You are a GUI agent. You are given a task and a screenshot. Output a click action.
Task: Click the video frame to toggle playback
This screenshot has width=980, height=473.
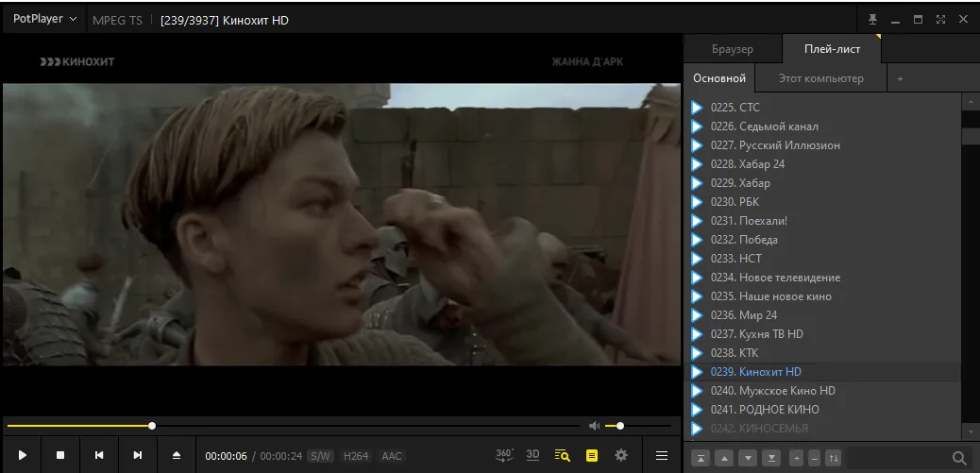[x=341, y=225]
